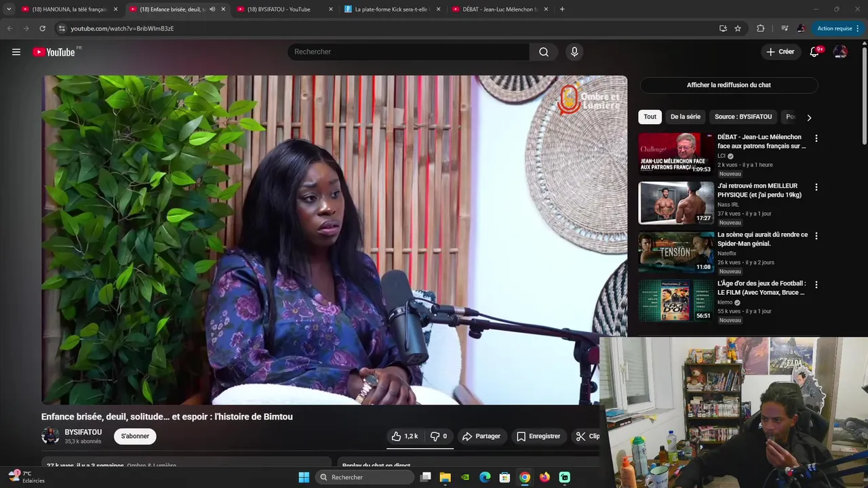
Task: Open Windows Start menu
Action: pos(304,477)
